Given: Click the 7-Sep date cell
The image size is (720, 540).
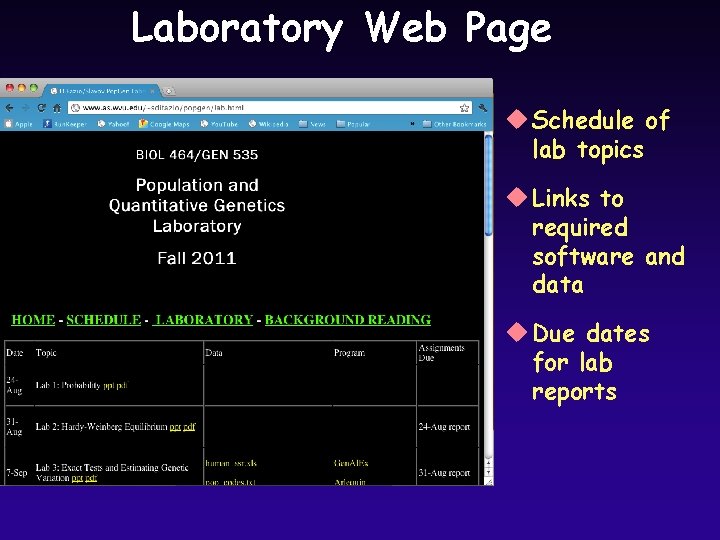Looking at the screenshot, I should pos(17,473).
